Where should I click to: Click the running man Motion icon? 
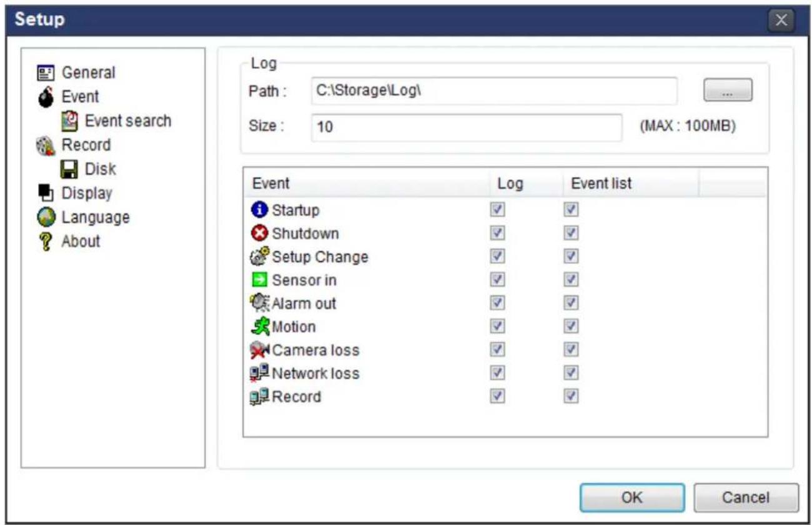click(x=260, y=326)
